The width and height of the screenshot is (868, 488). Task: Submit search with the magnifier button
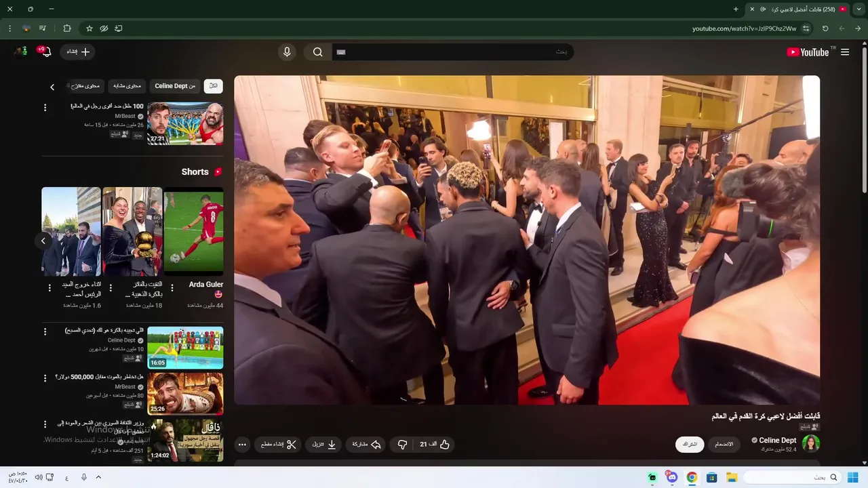317,52
